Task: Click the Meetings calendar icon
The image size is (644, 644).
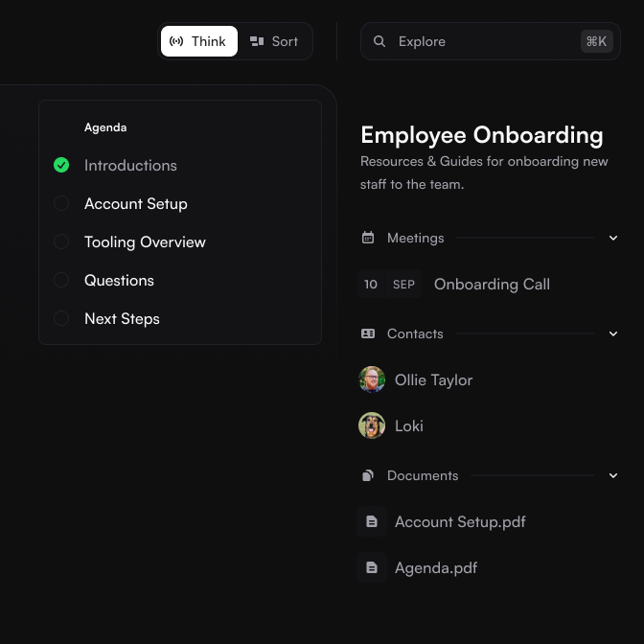Action: point(368,238)
